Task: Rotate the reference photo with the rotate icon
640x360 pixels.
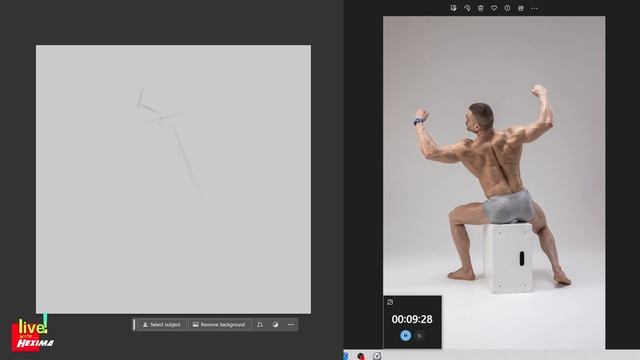Action: 467,8
